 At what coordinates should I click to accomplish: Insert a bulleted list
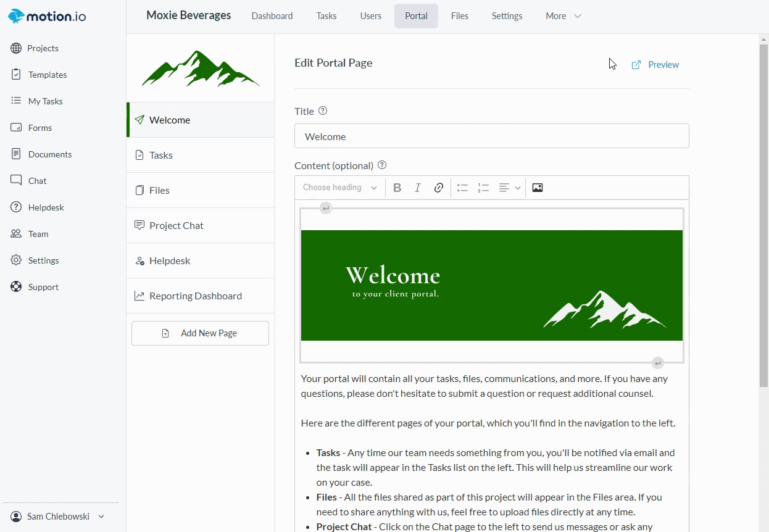click(x=463, y=188)
